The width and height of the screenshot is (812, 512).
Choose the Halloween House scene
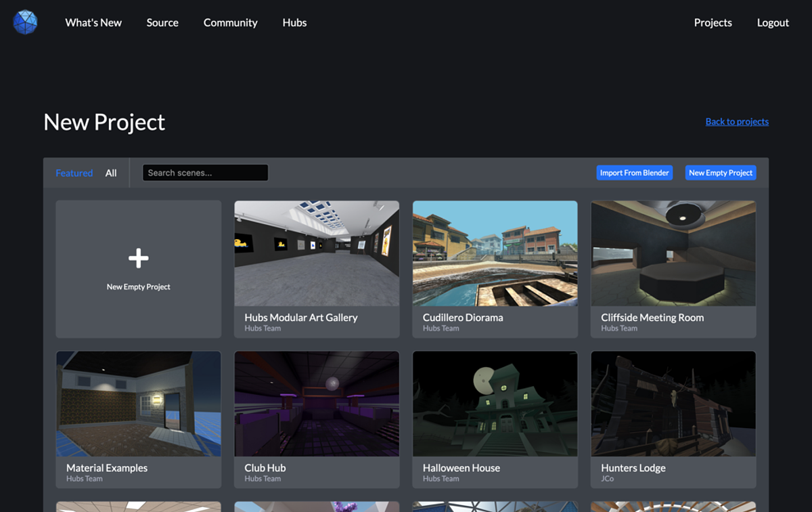[495, 404]
